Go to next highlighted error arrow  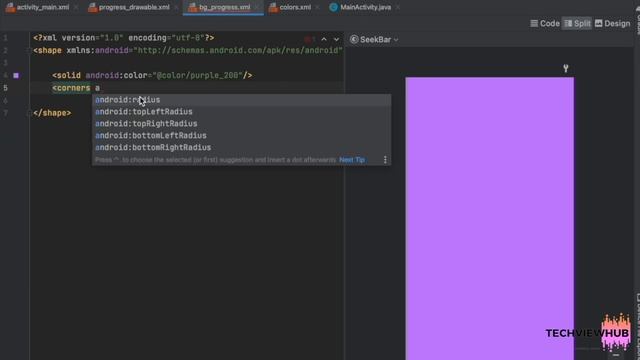point(336,40)
